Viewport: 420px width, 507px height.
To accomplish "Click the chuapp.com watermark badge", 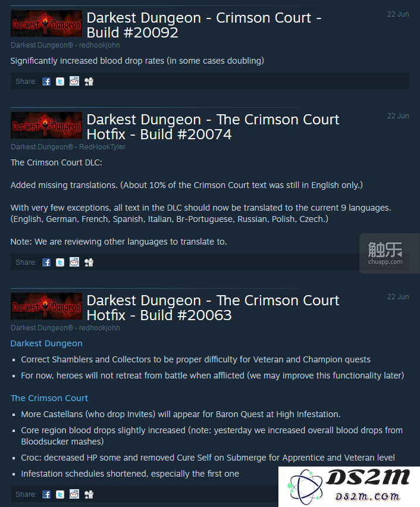I will 389,253.
